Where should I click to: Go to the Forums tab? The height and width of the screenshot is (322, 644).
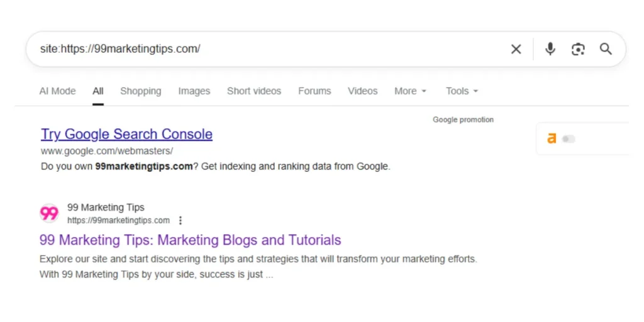[314, 91]
